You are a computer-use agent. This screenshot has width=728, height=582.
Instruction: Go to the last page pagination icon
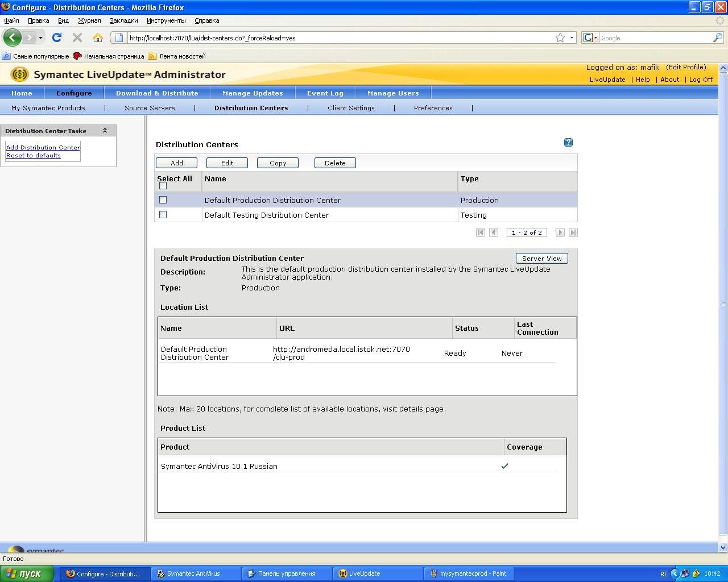tap(573, 232)
